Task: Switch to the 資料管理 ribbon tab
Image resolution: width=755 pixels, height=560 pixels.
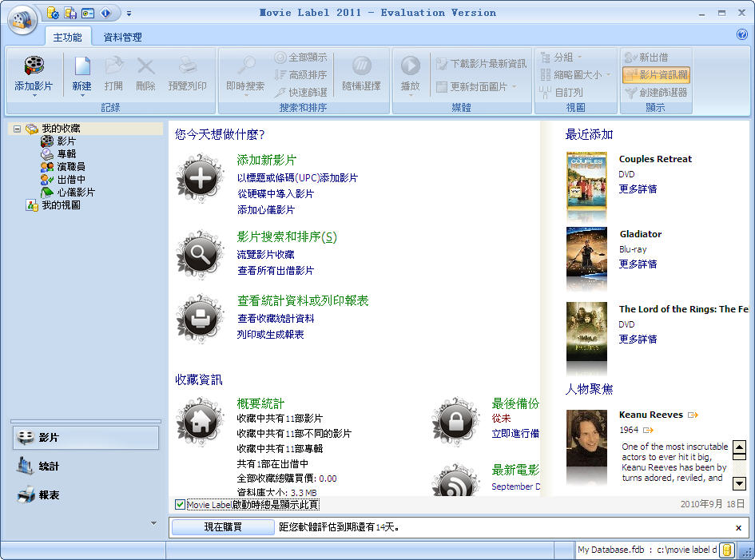Action: [122, 37]
